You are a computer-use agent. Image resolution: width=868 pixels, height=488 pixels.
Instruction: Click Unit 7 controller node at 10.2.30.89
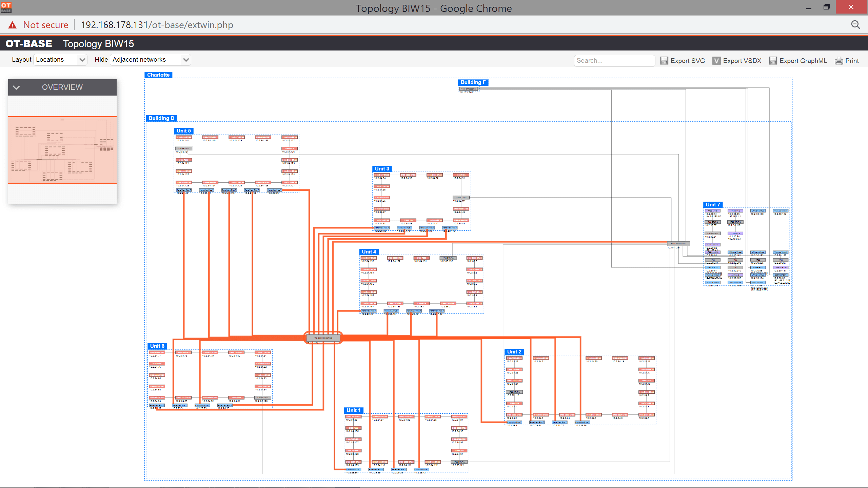[735, 211]
